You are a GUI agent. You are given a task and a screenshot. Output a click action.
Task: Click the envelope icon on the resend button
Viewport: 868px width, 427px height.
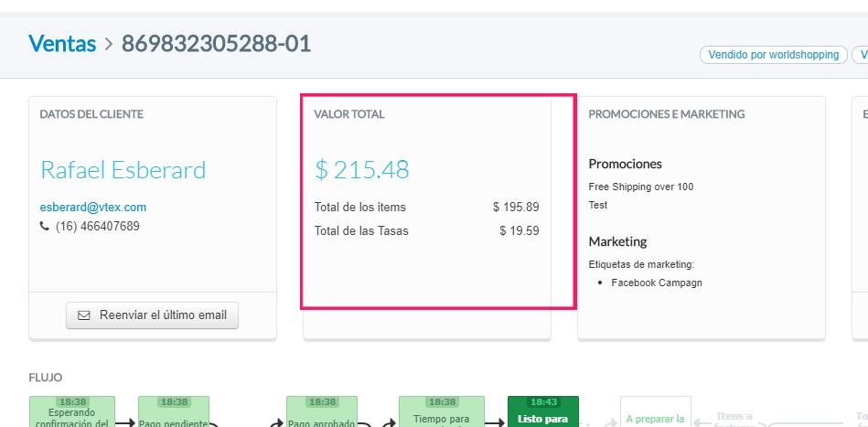(x=84, y=315)
